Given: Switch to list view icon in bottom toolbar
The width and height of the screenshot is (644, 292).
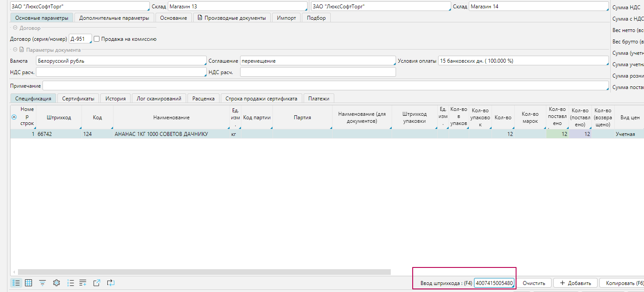Looking at the screenshot, I should 16,283.
